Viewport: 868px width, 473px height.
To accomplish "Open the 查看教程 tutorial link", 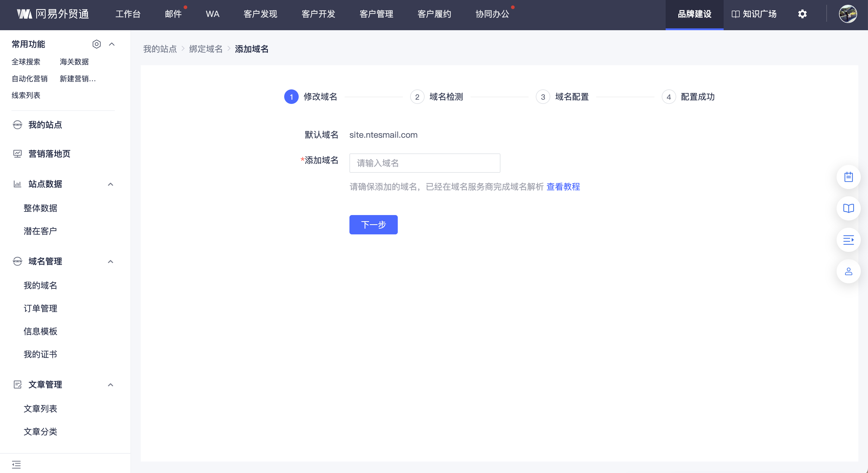I will tap(563, 187).
